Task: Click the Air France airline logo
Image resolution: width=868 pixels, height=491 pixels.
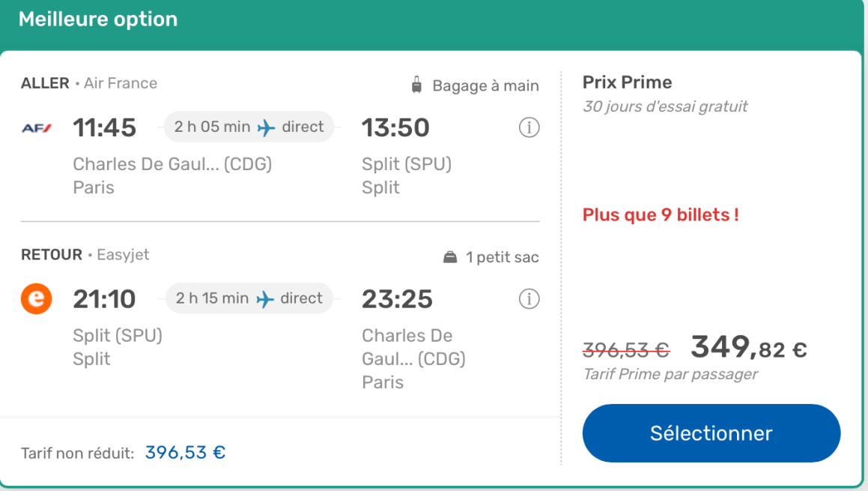Action: [36, 128]
